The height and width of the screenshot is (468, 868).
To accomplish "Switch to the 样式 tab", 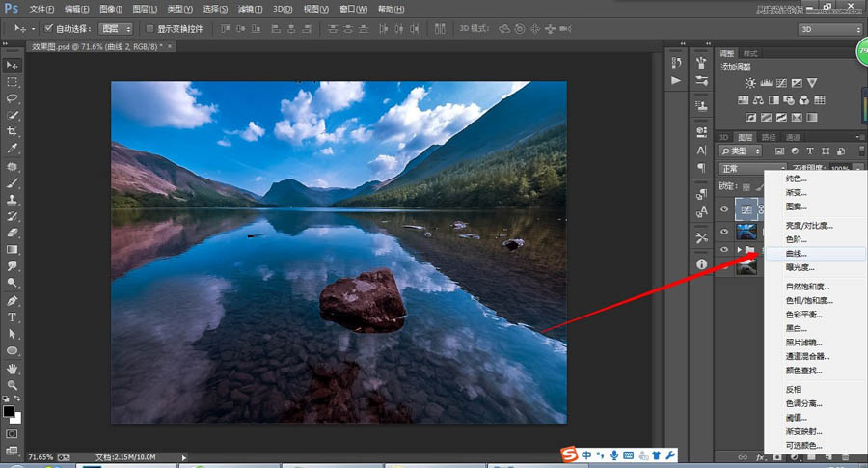I will [x=750, y=54].
